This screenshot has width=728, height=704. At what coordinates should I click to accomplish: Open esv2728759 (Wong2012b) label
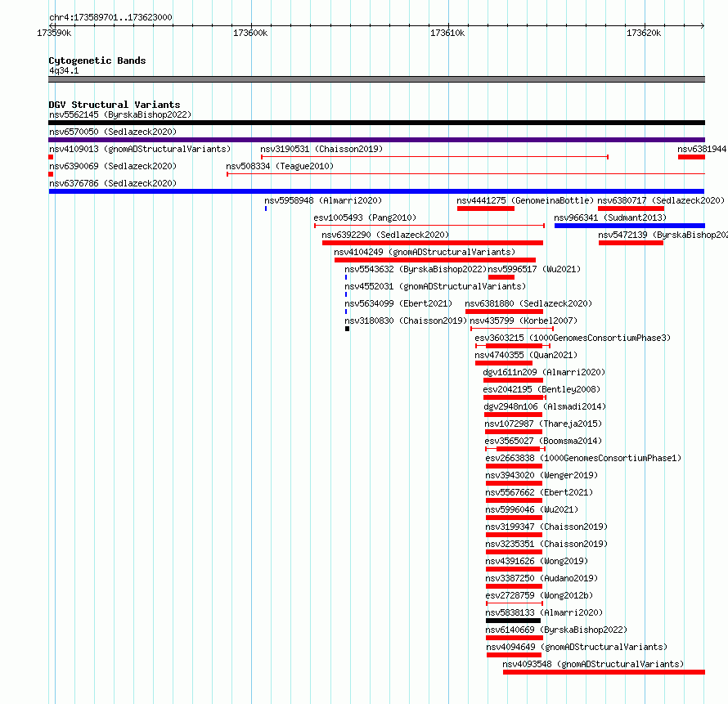pos(539,595)
